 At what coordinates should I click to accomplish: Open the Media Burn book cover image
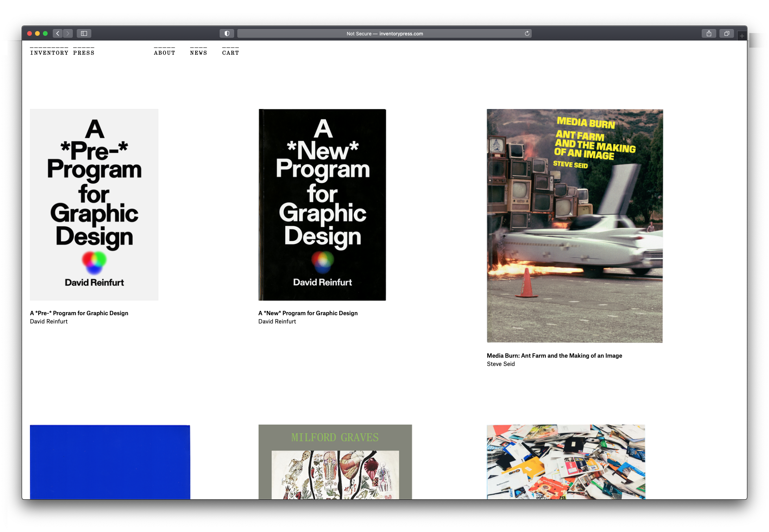click(x=575, y=225)
